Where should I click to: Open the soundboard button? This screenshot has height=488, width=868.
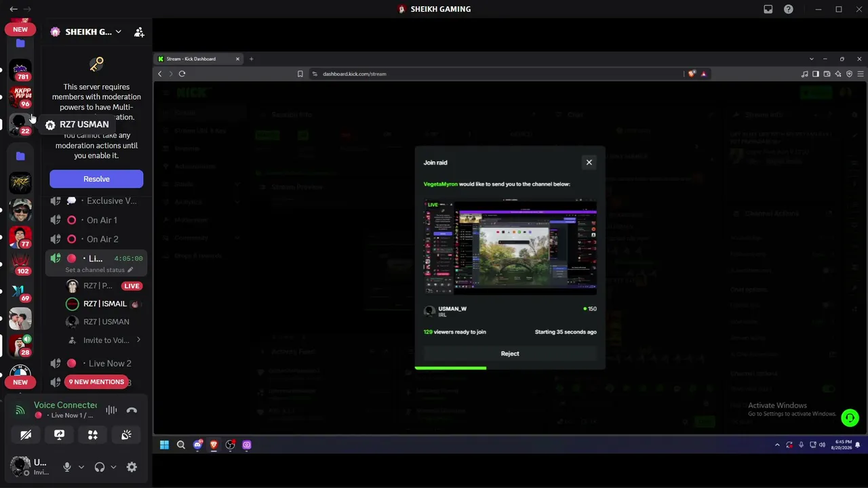point(126,435)
